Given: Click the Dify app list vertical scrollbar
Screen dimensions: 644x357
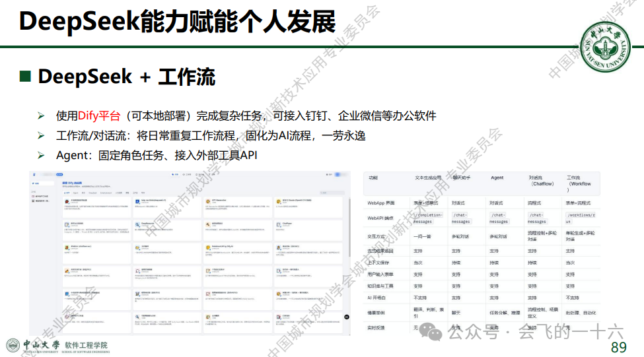Looking at the screenshot, I should click(349, 228).
